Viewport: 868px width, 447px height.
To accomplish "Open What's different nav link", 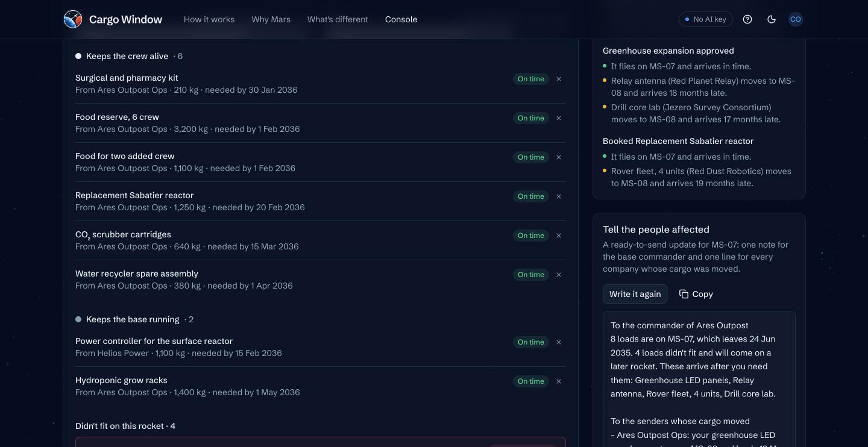I will click(338, 19).
